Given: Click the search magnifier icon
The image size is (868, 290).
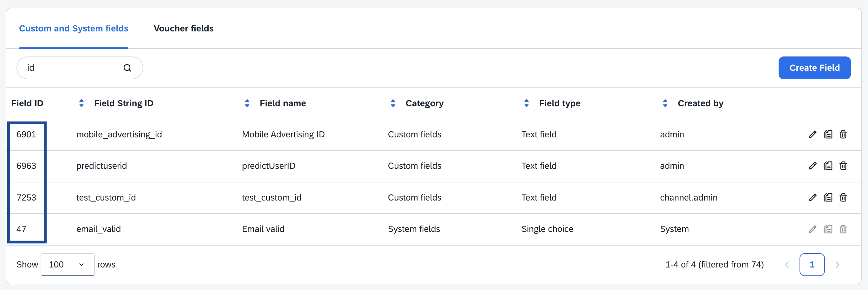Looking at the screenshot, I should click(x=127, y=68).
